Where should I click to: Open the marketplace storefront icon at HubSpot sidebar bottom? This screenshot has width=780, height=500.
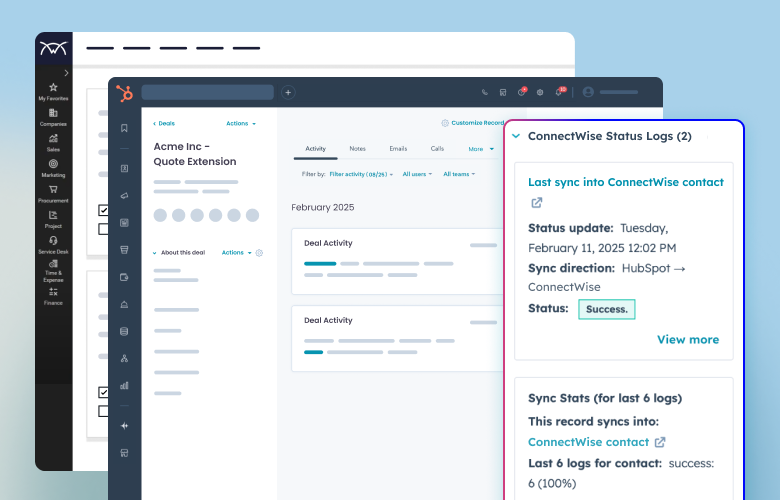[124, 453]
